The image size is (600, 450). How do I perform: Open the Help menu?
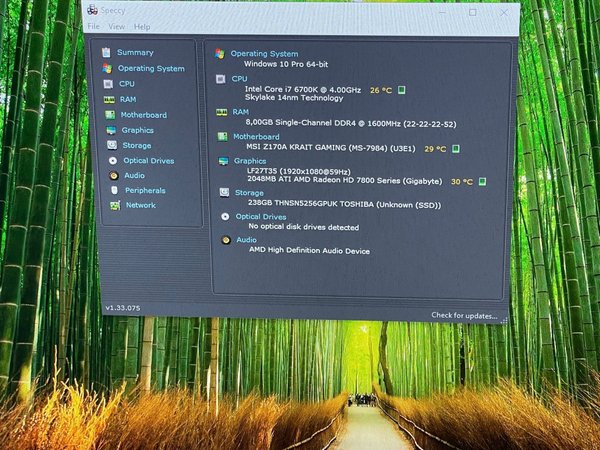coord(142,26)
